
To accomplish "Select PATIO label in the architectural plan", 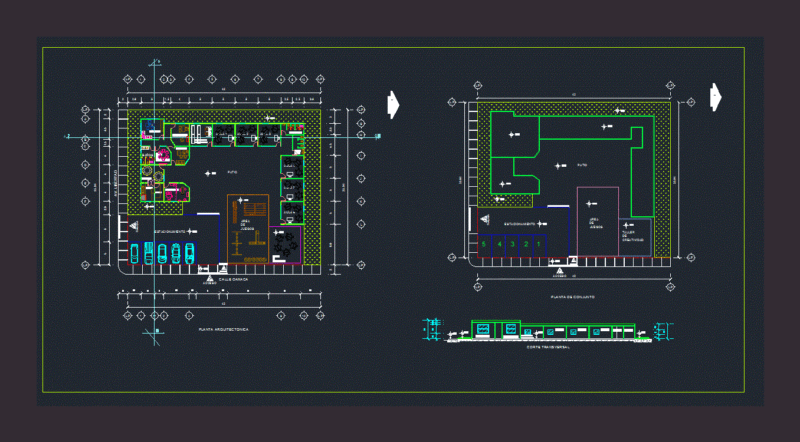I will [232, 173].
